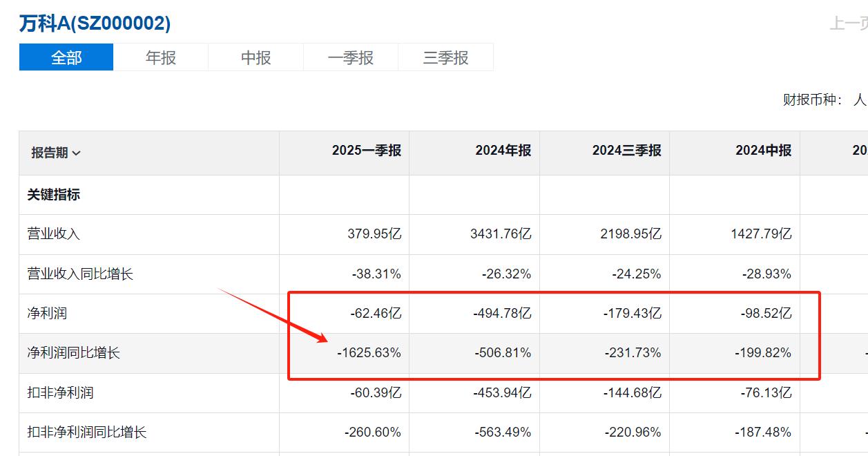Open the 中报 tab
Screen dimensions: 868x456
tap(255, 57)
